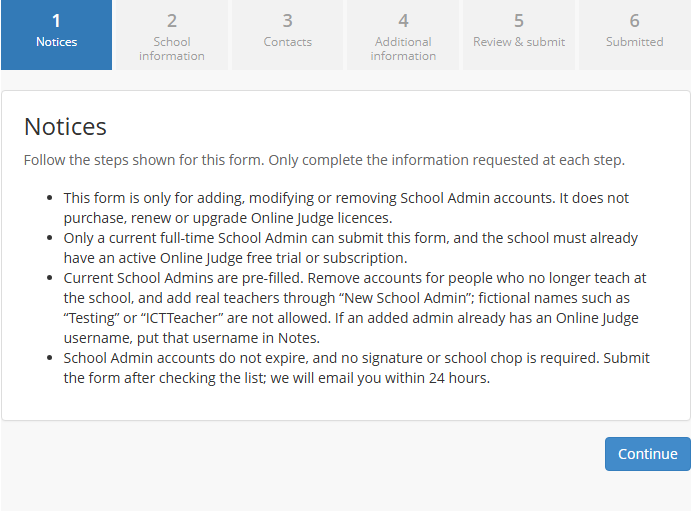Screen dimensions: 691x511
Task: Click the numeral 3 above Contacts
Action: pyautogui.click(x=287, y=21)
